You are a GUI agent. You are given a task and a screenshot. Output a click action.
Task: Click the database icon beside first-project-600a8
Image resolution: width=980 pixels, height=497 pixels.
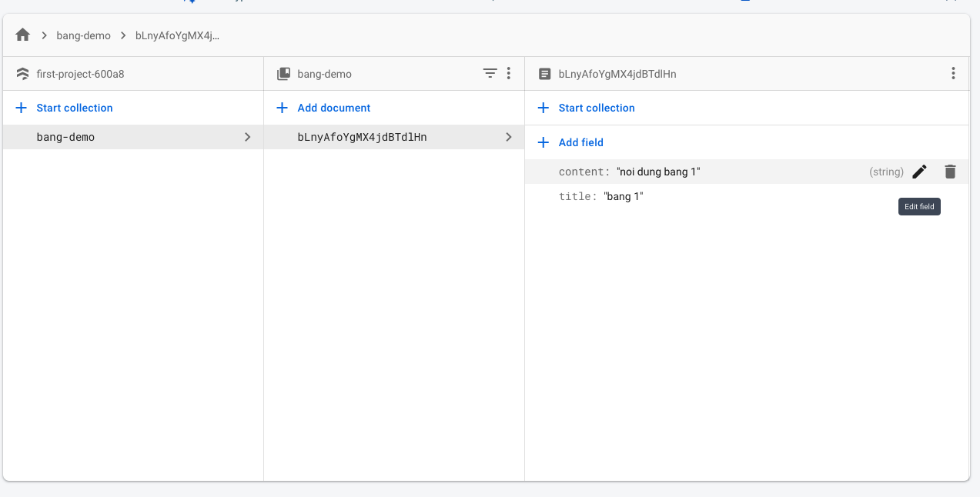point(22,74)
